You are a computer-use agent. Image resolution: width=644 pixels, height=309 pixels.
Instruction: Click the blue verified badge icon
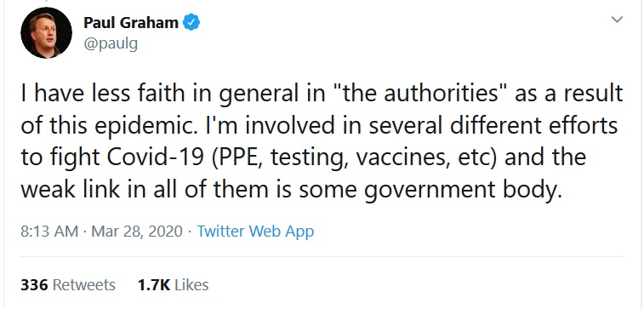click(191, 22)
